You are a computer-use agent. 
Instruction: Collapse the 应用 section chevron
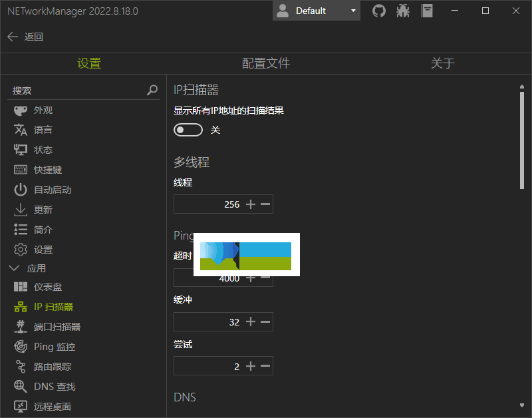[14, 268]
